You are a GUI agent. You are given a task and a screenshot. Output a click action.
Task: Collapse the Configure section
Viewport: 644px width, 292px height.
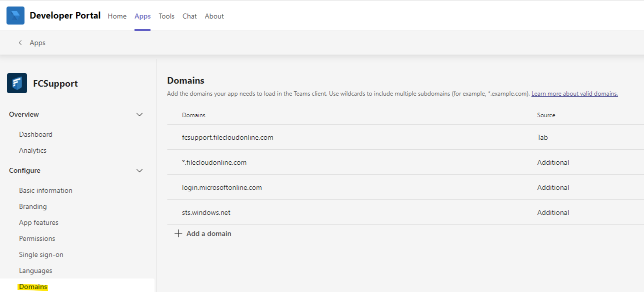tap(139, 170)
